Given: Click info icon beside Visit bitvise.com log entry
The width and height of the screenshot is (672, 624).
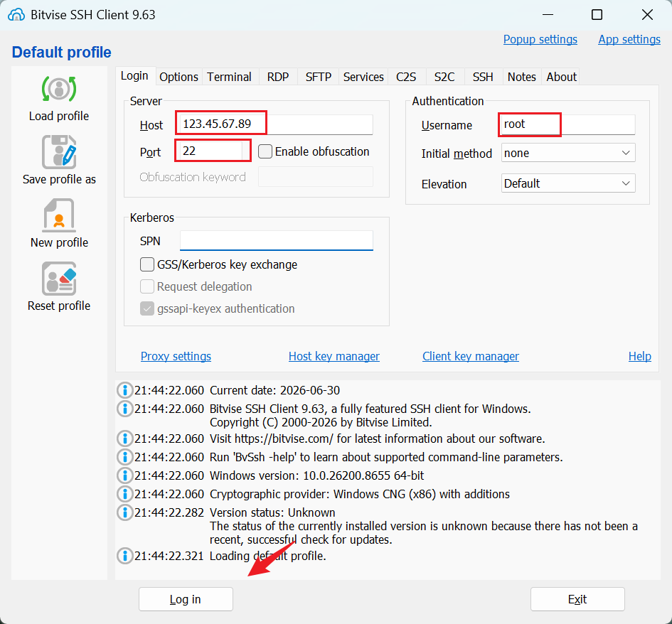Looking at the screenshot, I should point(124,439).
